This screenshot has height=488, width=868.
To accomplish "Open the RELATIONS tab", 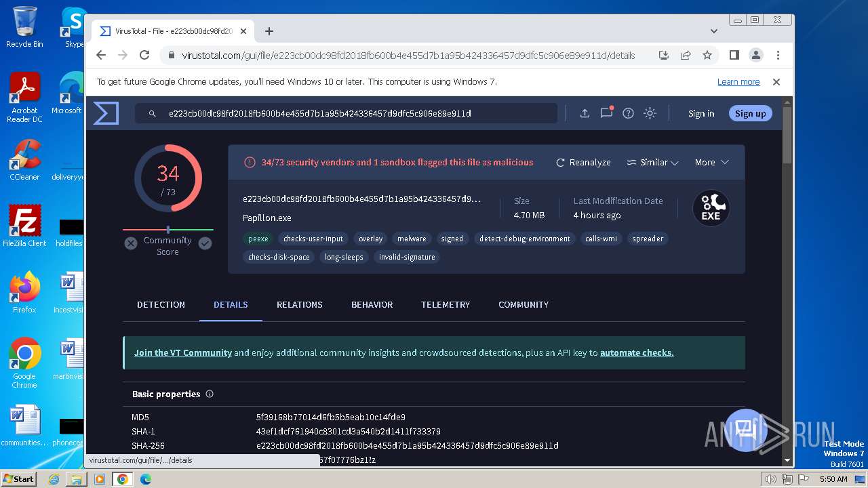I will click(x=300, y=305).
